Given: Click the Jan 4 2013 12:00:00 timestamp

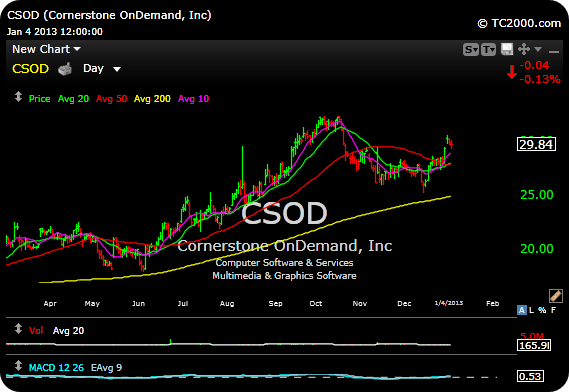Looking at the screenshot, I should [55, 32].
